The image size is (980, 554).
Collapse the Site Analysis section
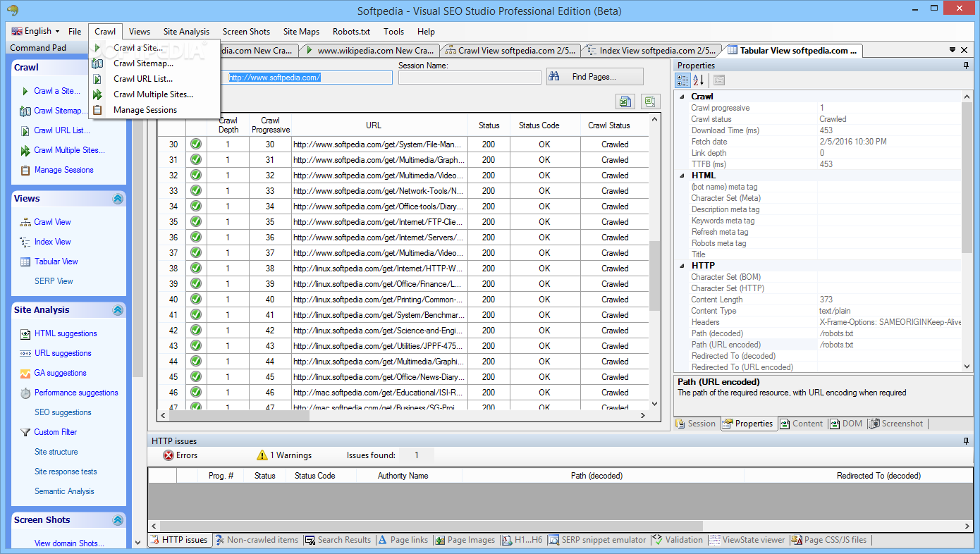118,310
